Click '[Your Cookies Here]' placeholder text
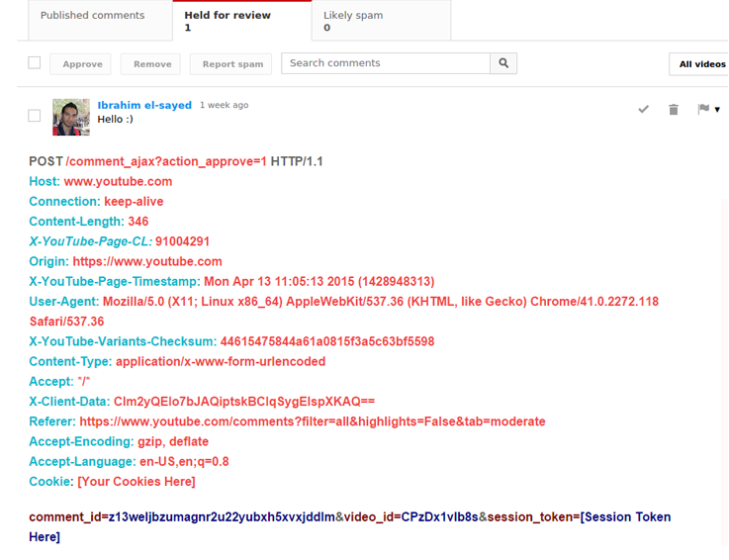 [137, 482]
